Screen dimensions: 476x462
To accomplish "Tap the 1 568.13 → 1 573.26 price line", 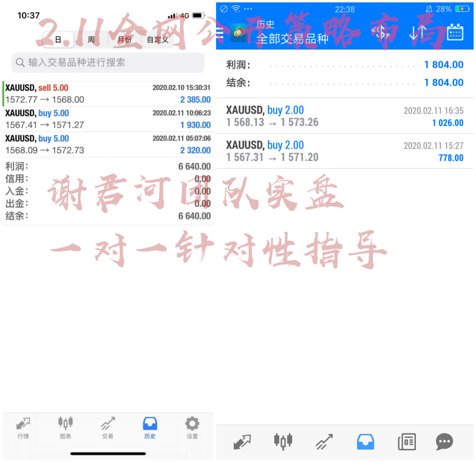I will [x=273, y=122].
